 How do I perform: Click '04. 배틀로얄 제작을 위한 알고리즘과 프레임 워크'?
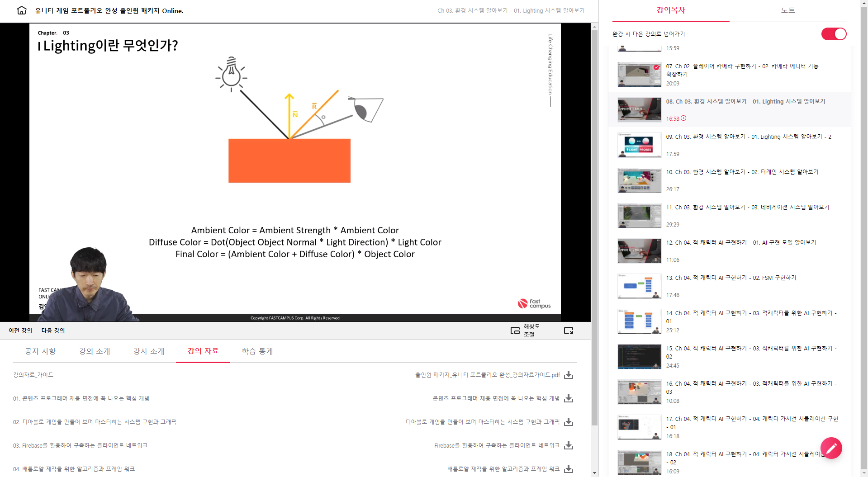point(74,469)
